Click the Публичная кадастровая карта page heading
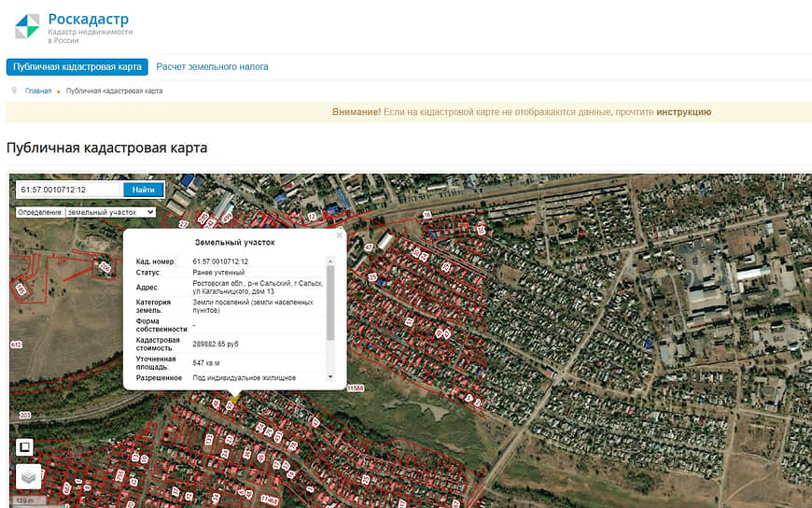This screenshot has width=812, height=508. (107, 148)
